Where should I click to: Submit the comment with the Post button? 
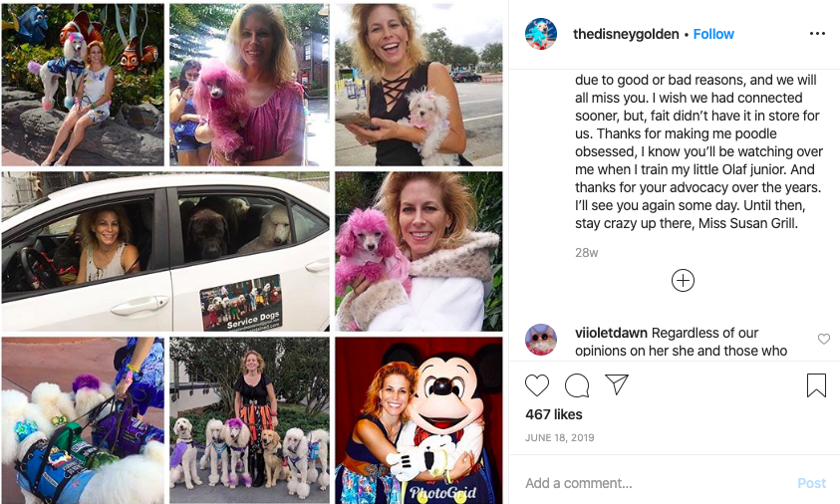point(812,483)
